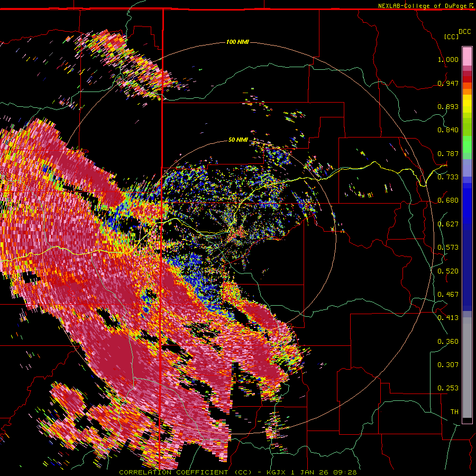
Task: Click the 0.627 value on color scale
Action: pyautogui.click(x=448, y=224)
